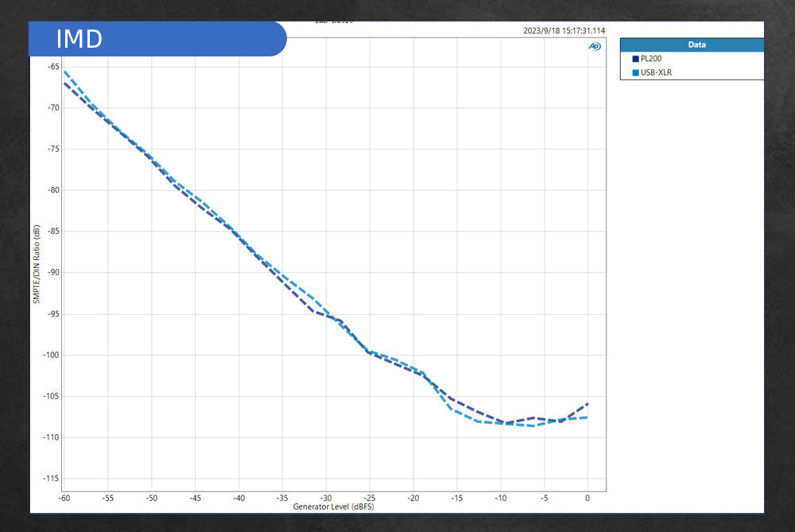
Task: Click the Generator Level (dBFS) axis title
Action: [332, 507]
